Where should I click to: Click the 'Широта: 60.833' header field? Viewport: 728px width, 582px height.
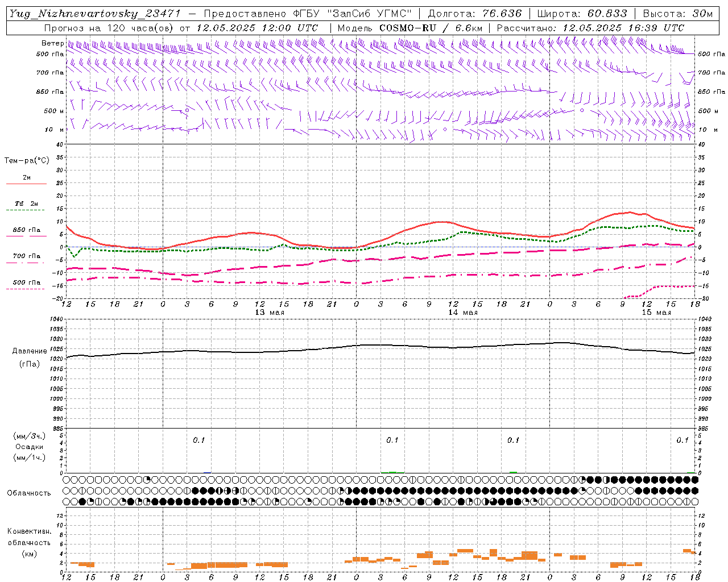pyautogui.click(x=582, y=14)
